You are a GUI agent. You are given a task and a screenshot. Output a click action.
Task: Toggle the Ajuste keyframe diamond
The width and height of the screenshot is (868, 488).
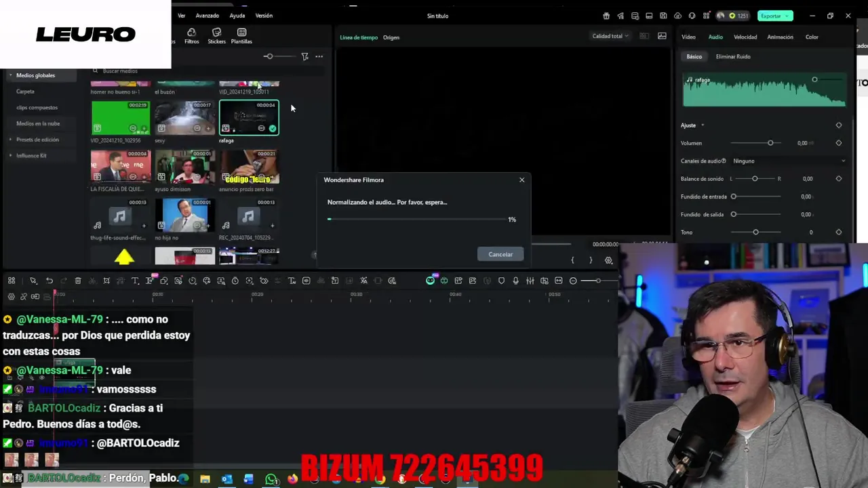839,125
